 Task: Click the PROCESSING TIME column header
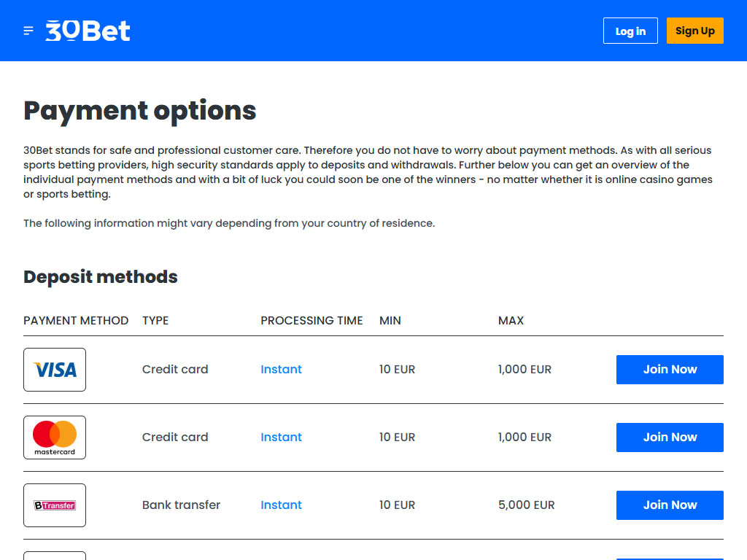click(311, 321)
